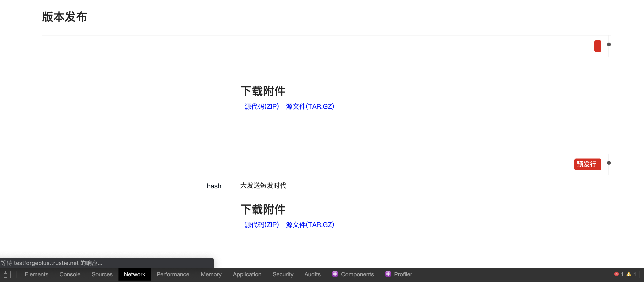Open the Security tab
This screenshot has width=644, height=282.
(283, 274)
